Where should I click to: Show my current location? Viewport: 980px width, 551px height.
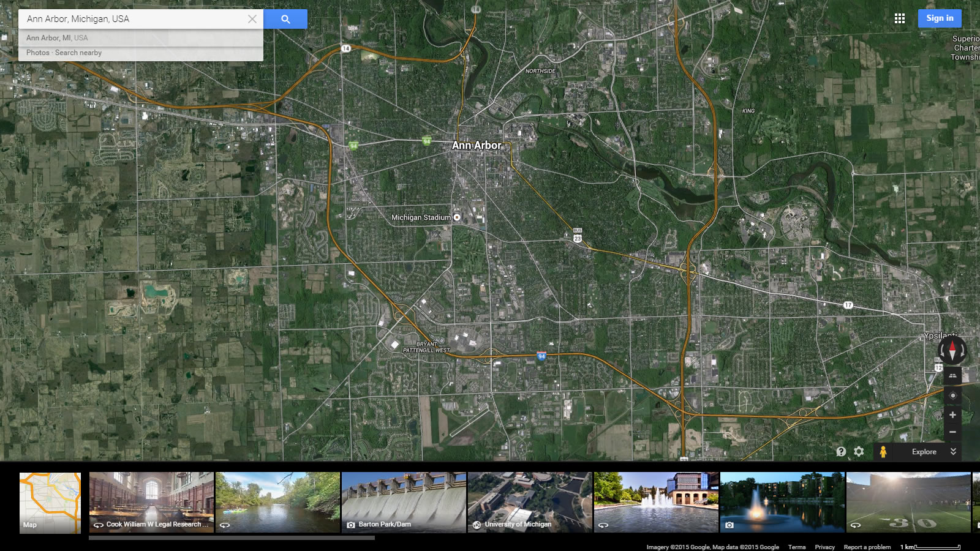tap(952, 395)
